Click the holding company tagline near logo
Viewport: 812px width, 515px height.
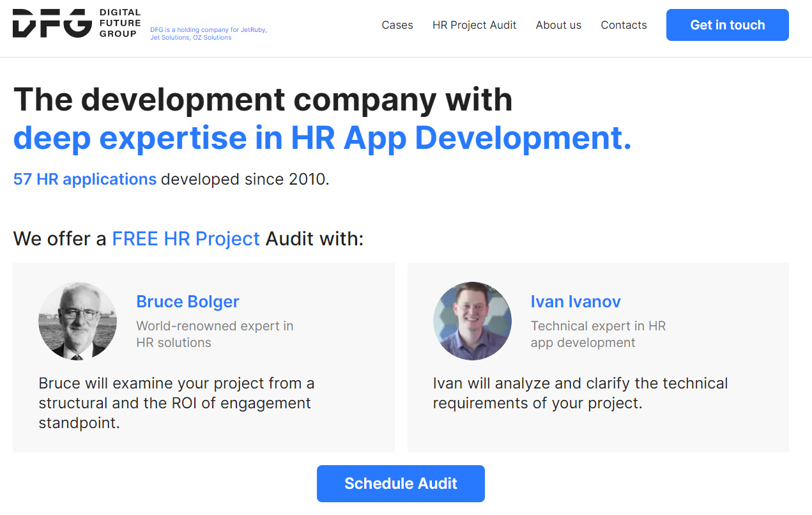208,34
